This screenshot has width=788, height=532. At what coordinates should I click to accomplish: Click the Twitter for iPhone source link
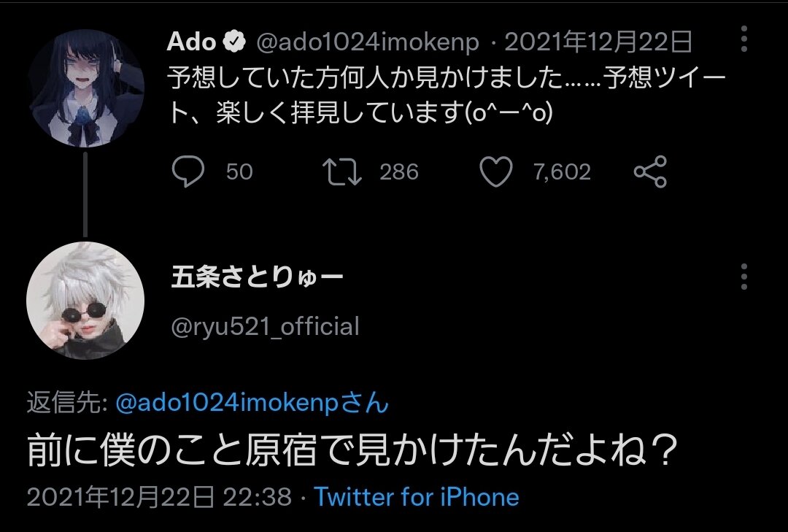(x=417, y=498)
